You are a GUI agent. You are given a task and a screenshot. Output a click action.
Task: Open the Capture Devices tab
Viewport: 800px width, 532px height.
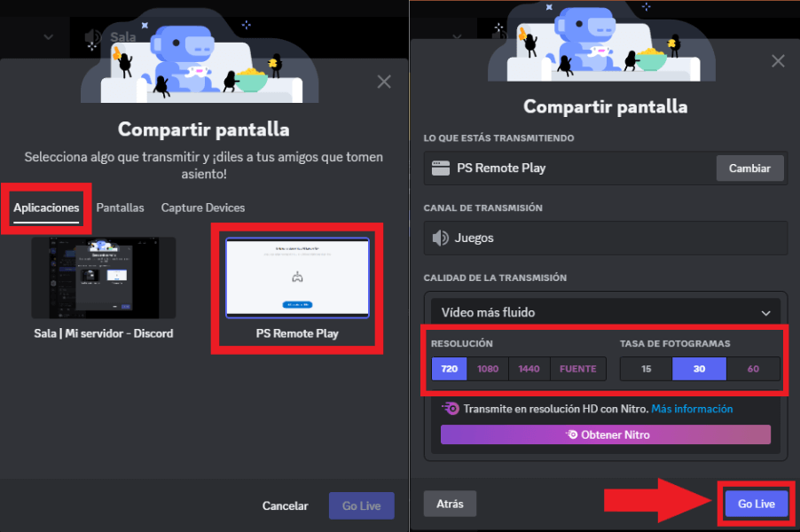click(203, 208)
